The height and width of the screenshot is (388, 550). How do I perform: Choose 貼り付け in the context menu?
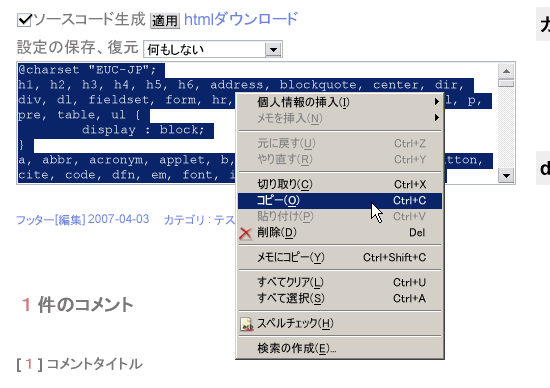pos(340,216)
